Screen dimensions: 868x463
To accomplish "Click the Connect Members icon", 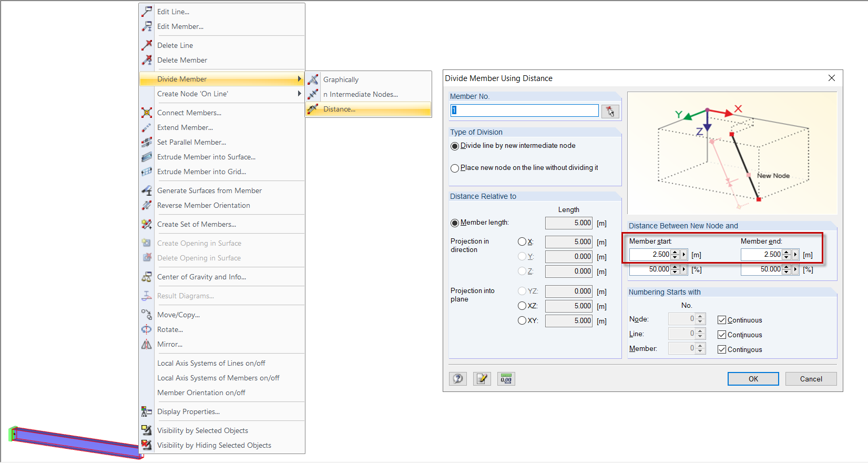I will coord(147,112).
